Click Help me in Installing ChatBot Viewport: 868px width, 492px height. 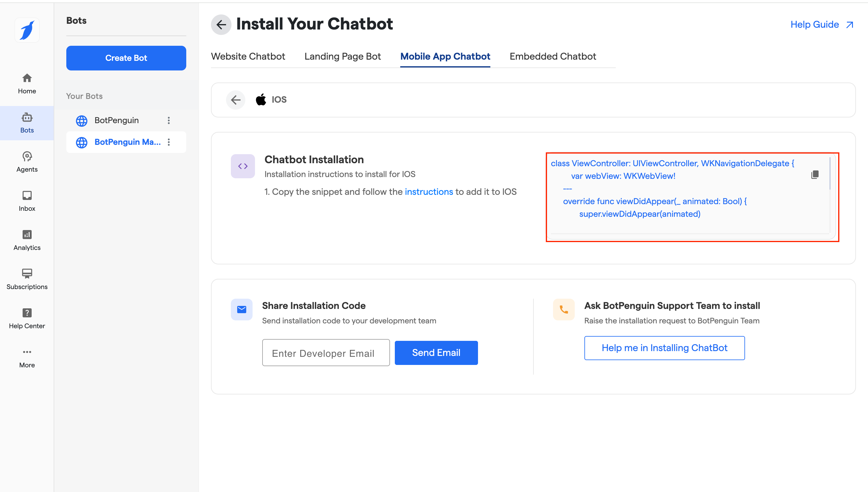[x=664, y=348]
